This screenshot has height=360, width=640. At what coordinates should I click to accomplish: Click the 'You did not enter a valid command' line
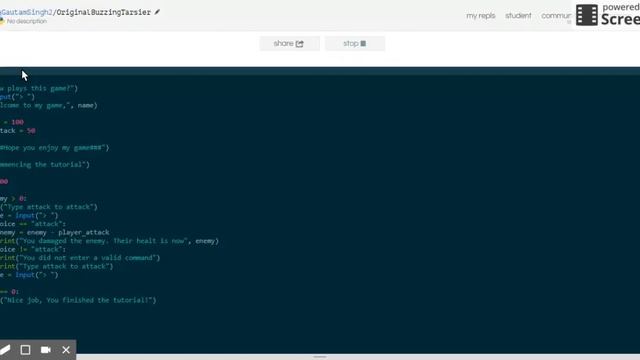tap(80, 258)
